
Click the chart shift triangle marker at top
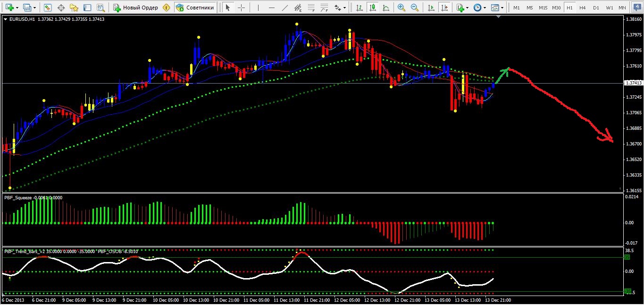point(499,17)
